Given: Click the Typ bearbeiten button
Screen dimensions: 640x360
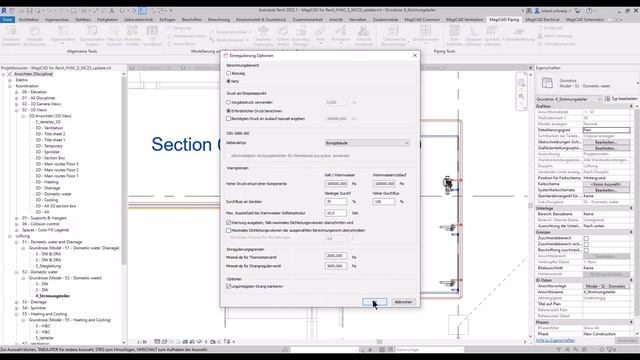Looking at the screenshot, I should (x=621, y=99).
